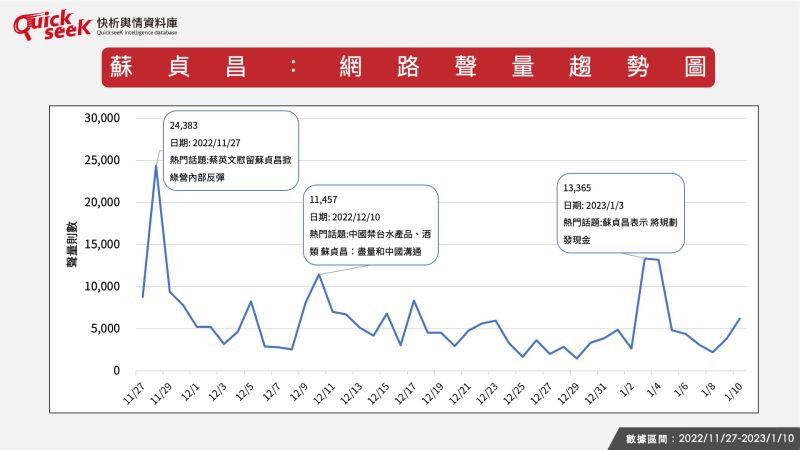800x450 pixels.
Task: Click the y-axis label 20,000
Action: (x=102, y=202)
